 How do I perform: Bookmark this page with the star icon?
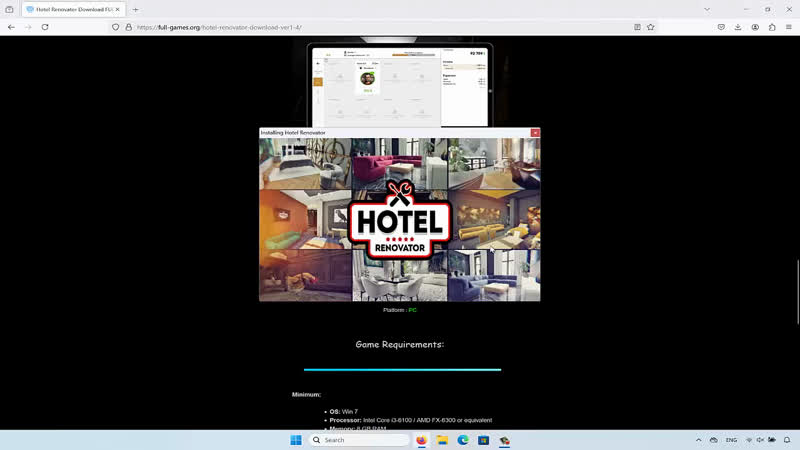(x=651, y=27)
